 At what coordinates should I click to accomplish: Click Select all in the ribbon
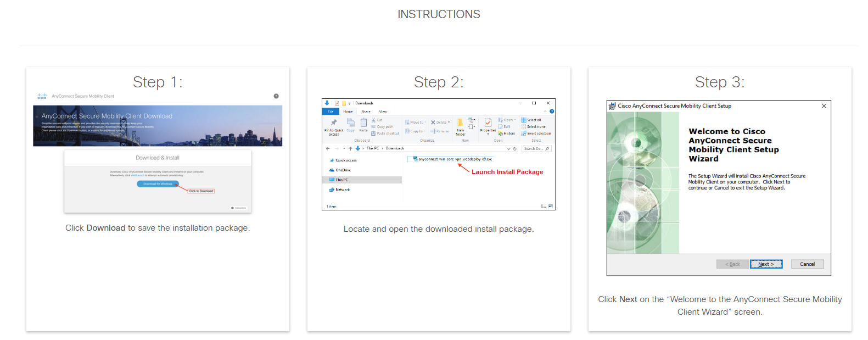click(x=531, y=120)
